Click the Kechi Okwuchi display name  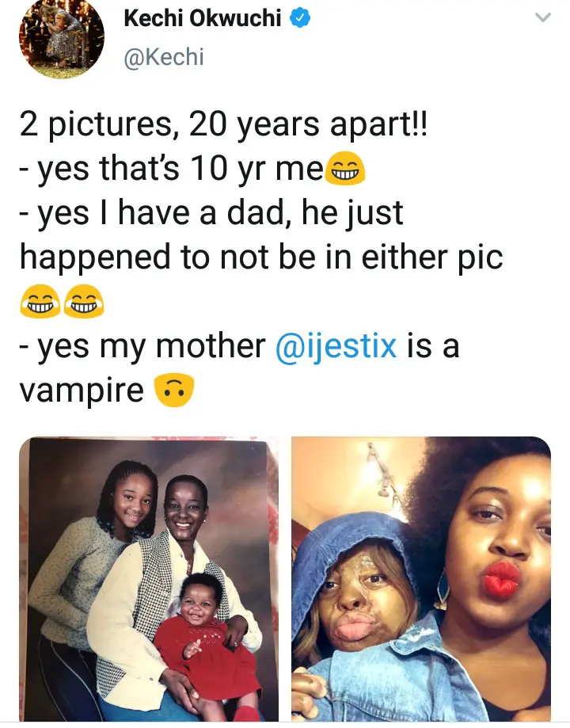click(x=203, y=18)
